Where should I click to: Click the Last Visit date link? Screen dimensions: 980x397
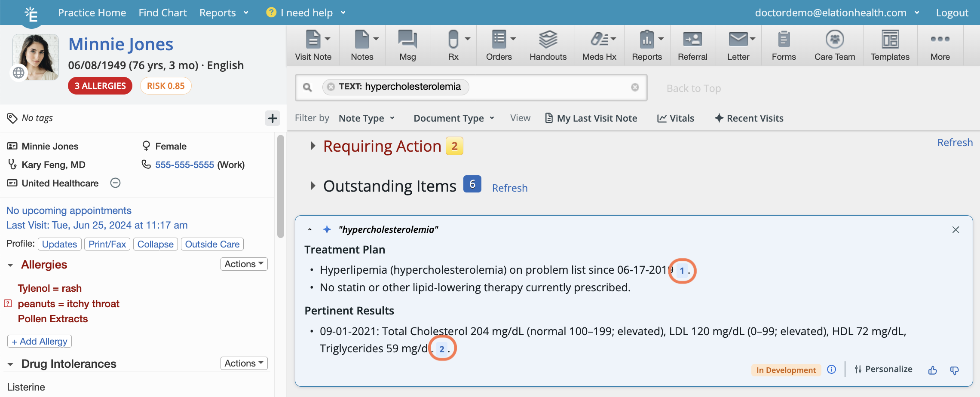(x=97, y=225)
